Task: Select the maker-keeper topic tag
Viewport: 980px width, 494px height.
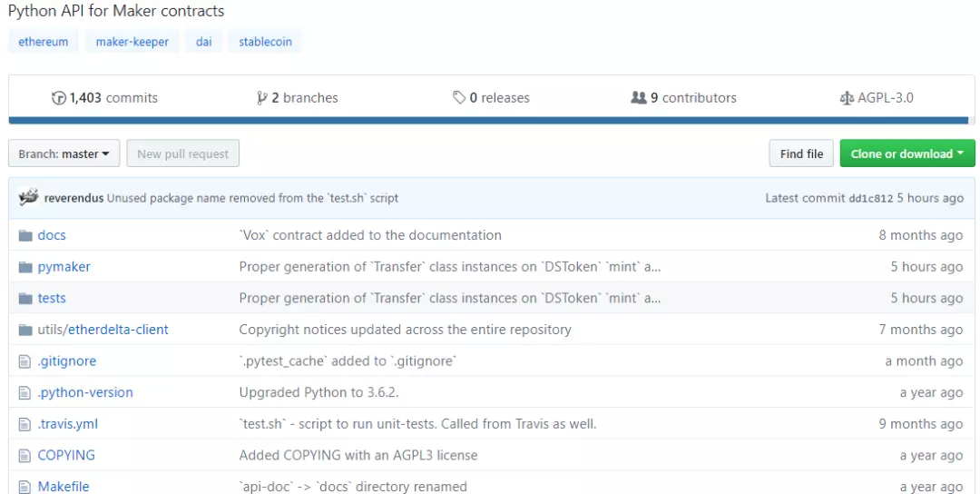Action: coord(132,42)
